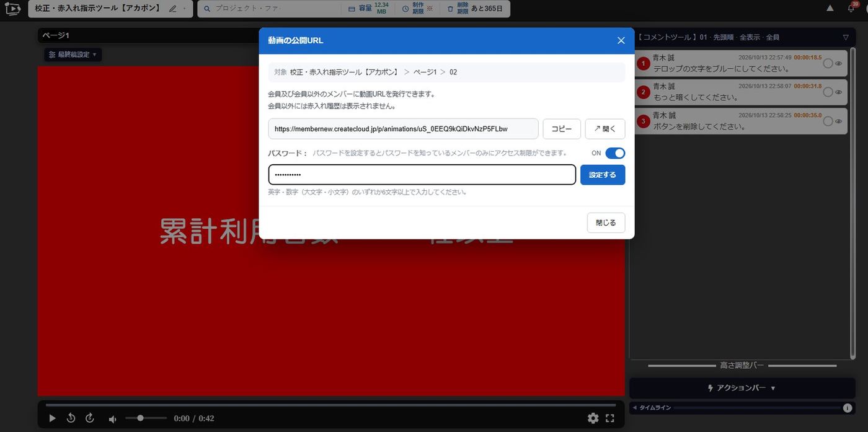The image size is (868, 432).
Task: Click the 02 breadcrumb item
Action: (x=453, y=72)
